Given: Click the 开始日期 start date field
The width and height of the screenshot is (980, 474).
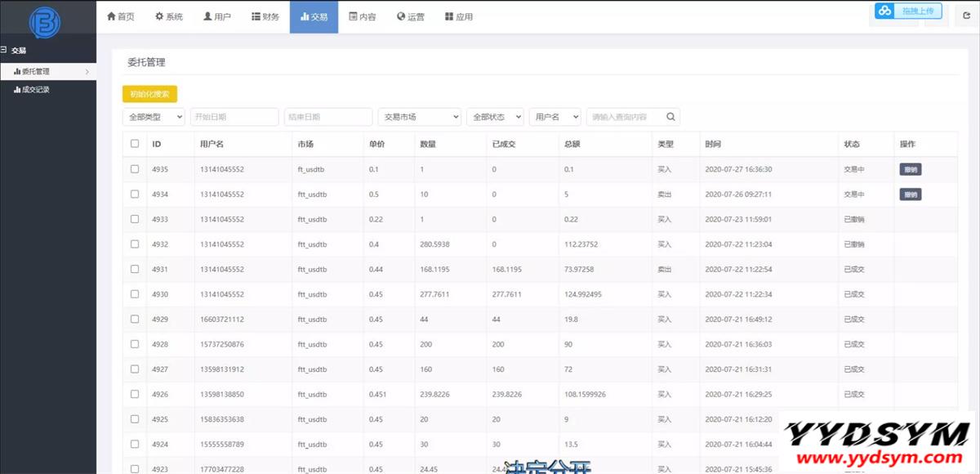Looking at the screenshot, I should [x=234, y=117].
